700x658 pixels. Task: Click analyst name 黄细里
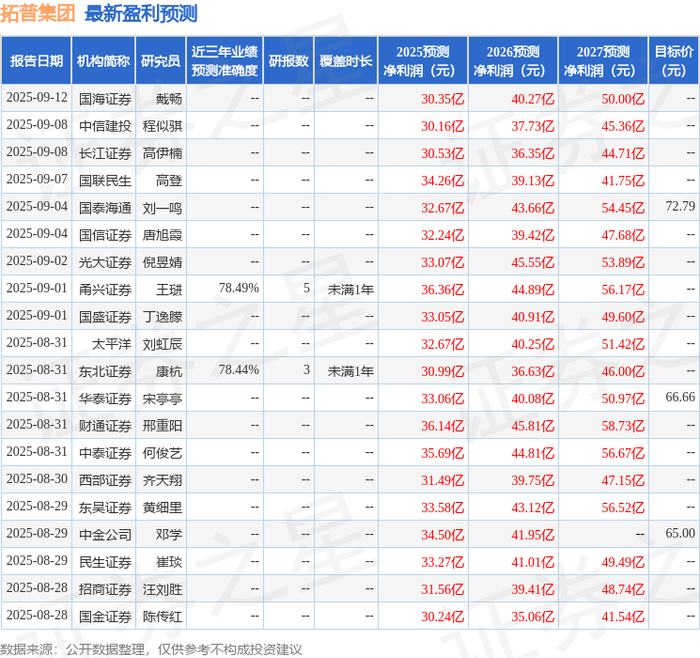click(162, 508)
